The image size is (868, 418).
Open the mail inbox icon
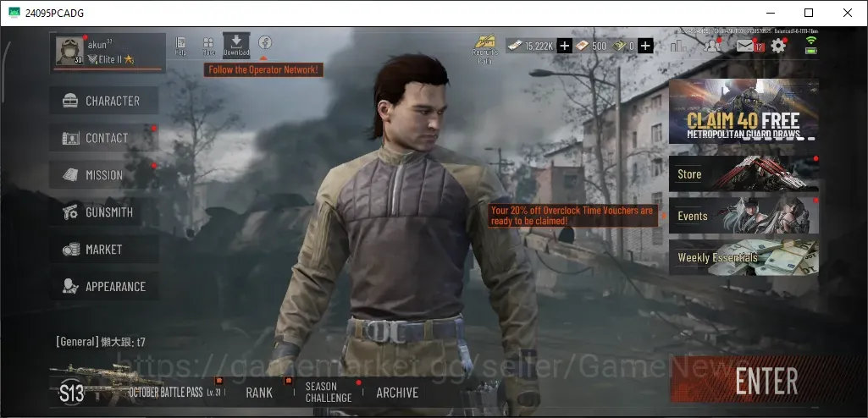click(747, 46)
